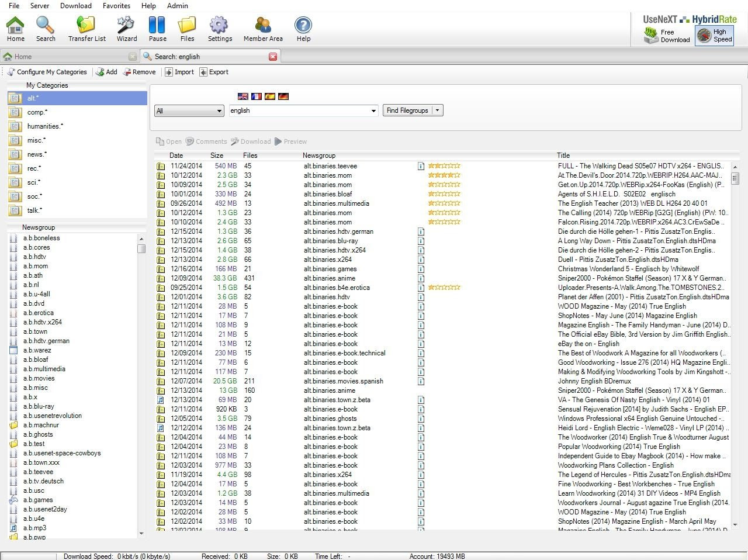Switch to Search: english tab
748x560 pixels.
click(x=210, y=57)
